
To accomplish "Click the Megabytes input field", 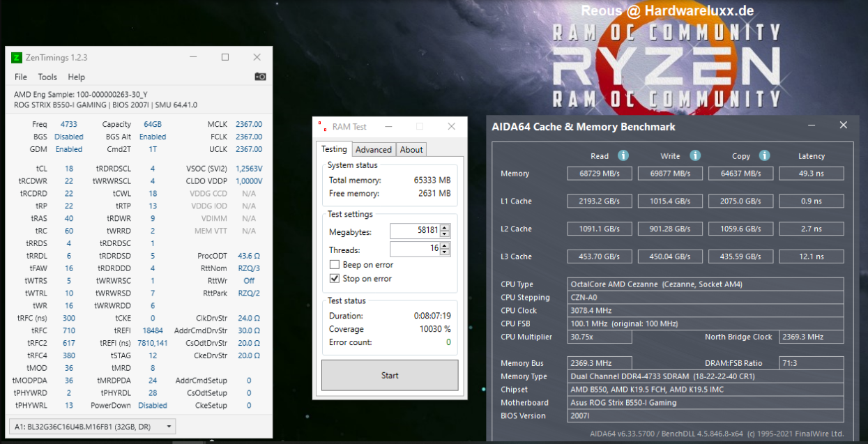I will click(415, 231).
